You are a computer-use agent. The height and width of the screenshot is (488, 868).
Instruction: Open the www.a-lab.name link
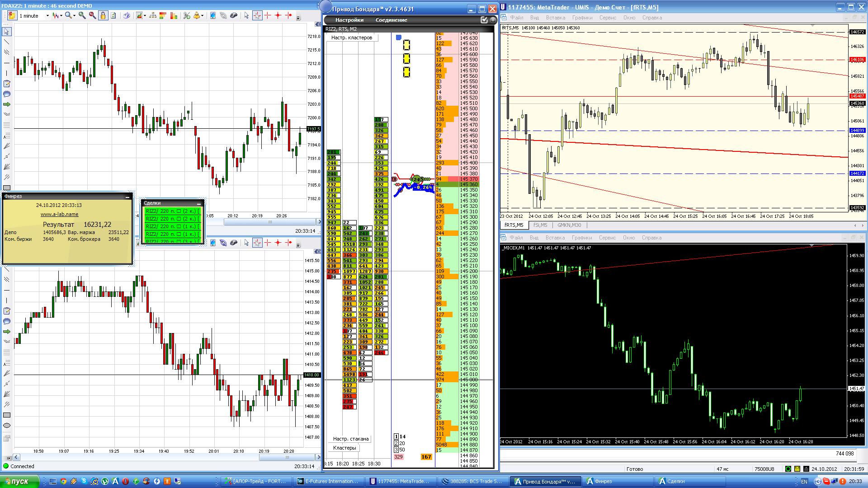pyautogui.click(x=59, y=214)
